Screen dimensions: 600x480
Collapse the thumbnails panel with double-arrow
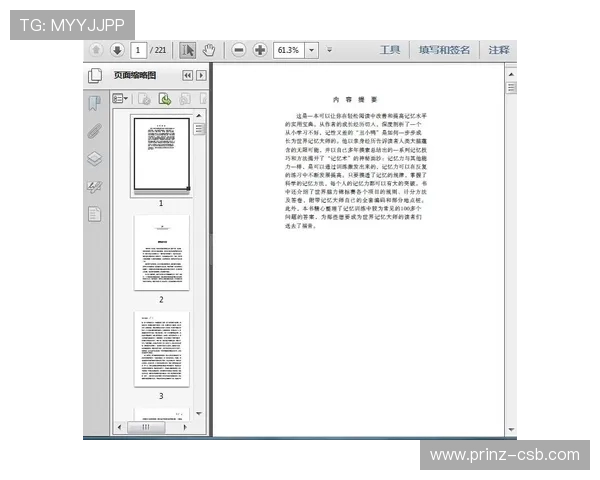coord(187,75)
